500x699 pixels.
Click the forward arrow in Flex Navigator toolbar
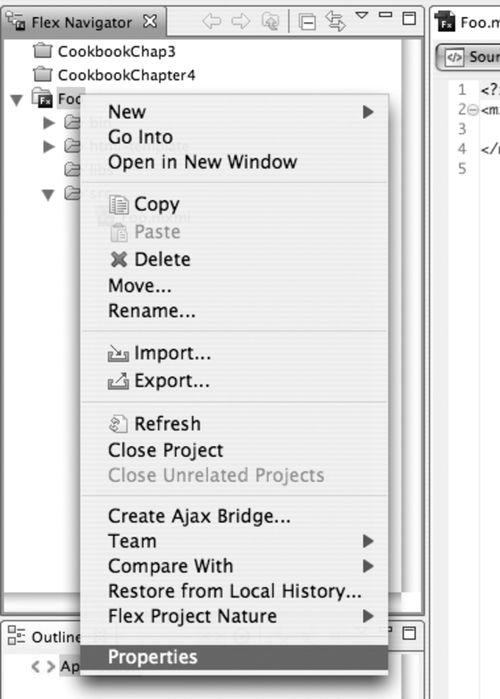(x=241, y=21)
